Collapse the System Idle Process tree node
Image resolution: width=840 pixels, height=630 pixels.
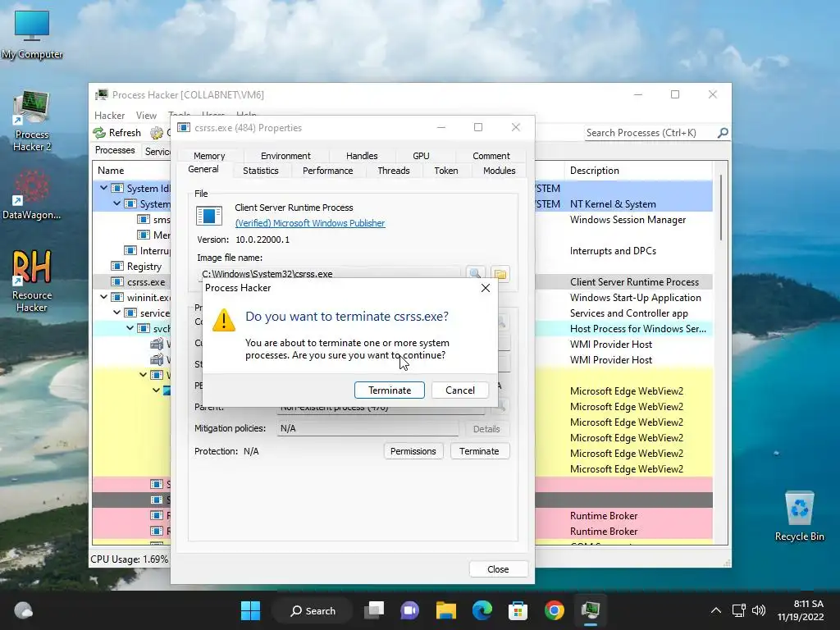pyautogui.click(x=103, y=188)
